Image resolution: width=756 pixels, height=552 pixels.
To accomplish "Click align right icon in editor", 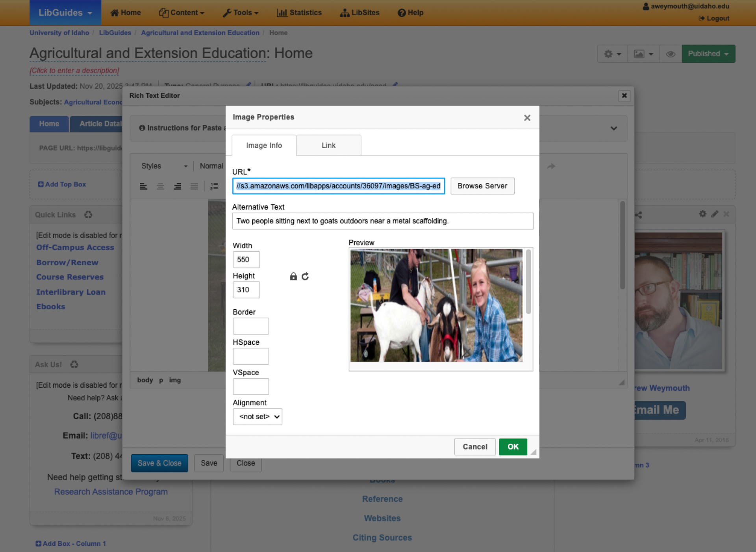I will (178, 186).
